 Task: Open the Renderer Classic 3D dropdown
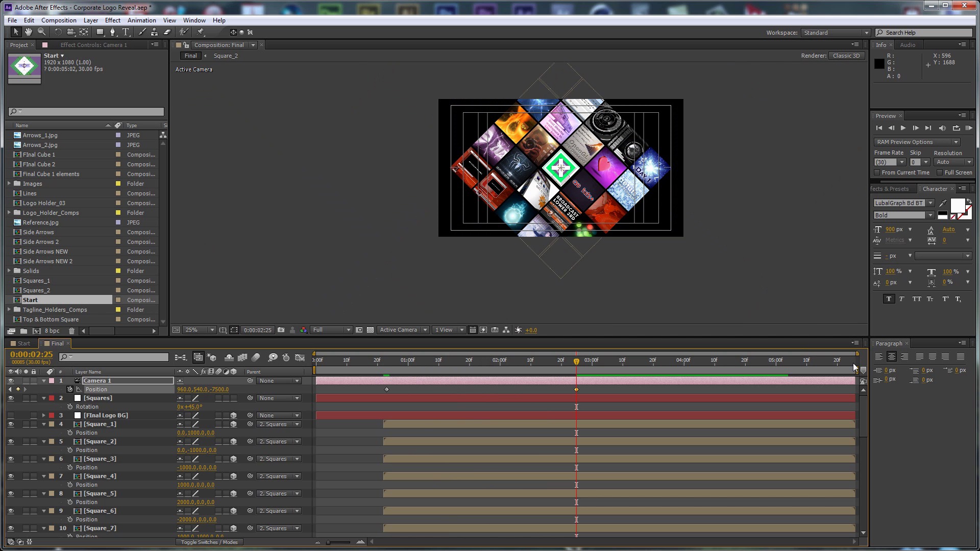(847, 56)
